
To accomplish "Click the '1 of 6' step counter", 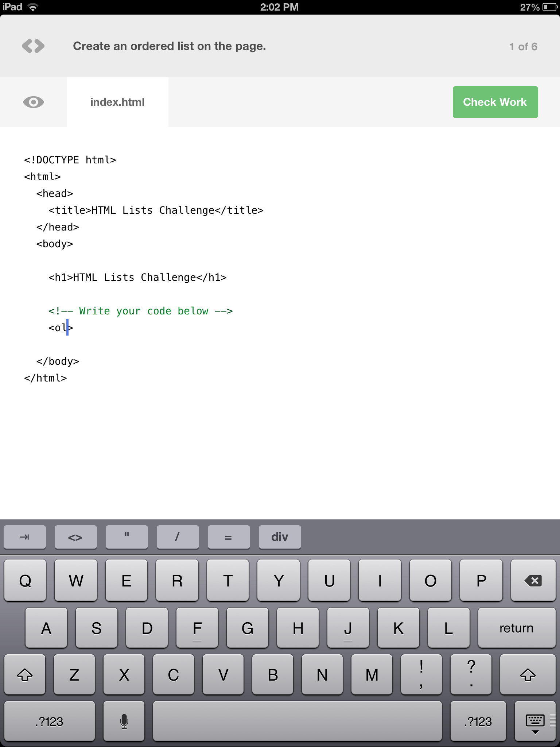I will [x=523, y=47].
